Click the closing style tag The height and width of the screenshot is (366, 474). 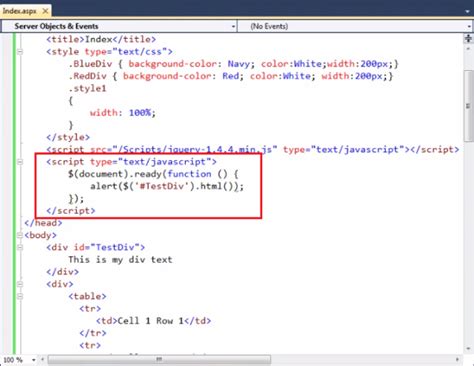pyautogui.click(x=68, y=137)
